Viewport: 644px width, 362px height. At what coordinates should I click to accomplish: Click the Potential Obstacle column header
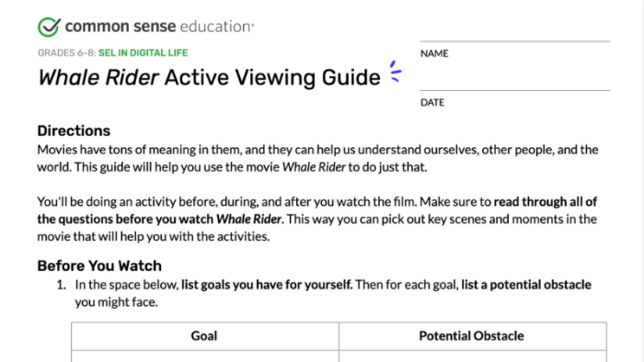(471, 335)
